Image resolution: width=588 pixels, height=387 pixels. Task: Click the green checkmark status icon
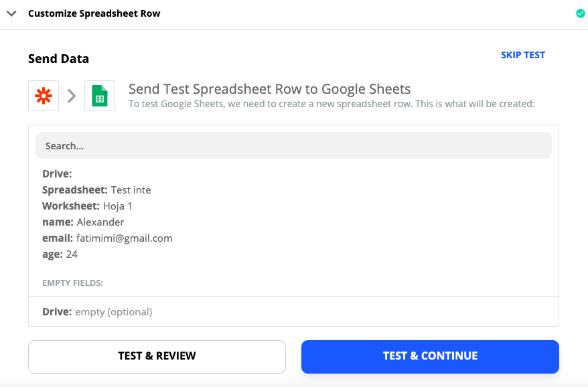click(580, 13)
